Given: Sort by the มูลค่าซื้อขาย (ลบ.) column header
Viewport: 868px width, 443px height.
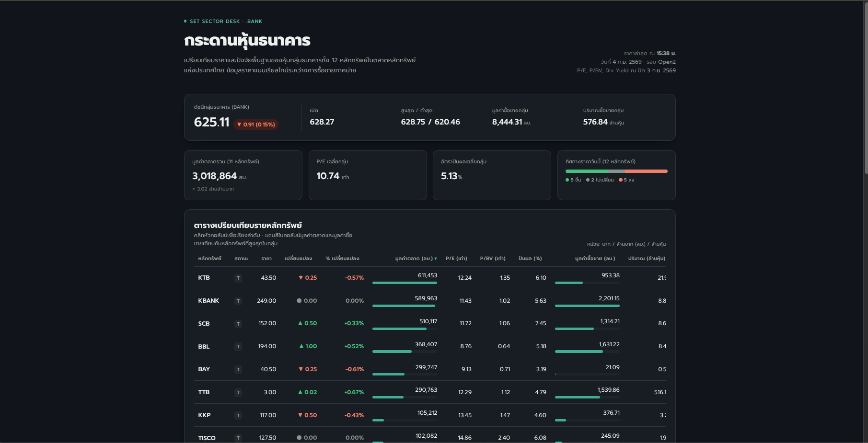Looking at the screenshot, I should point(595,259).
